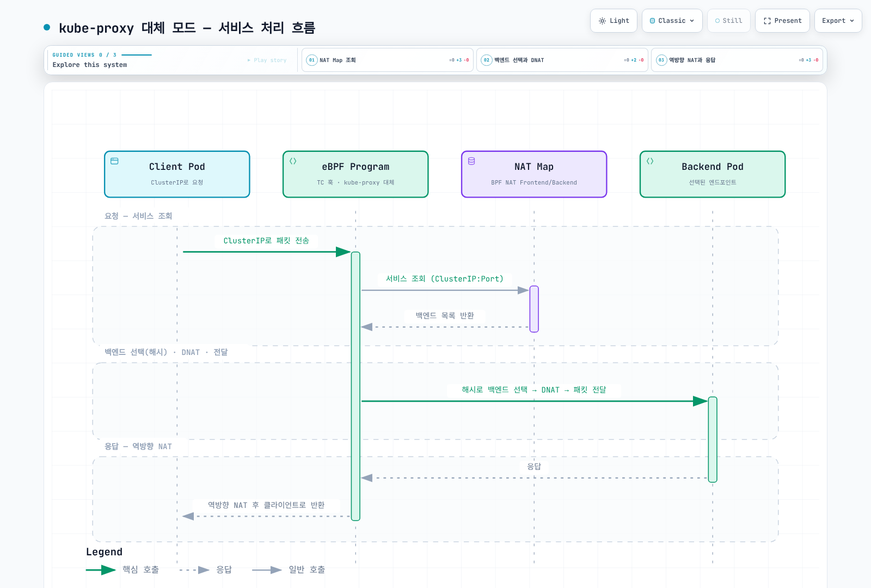Select the 백엔드 선택과 DNAT guided view
This screenshot has width=871, height=588.
click(x=562, y=60)
